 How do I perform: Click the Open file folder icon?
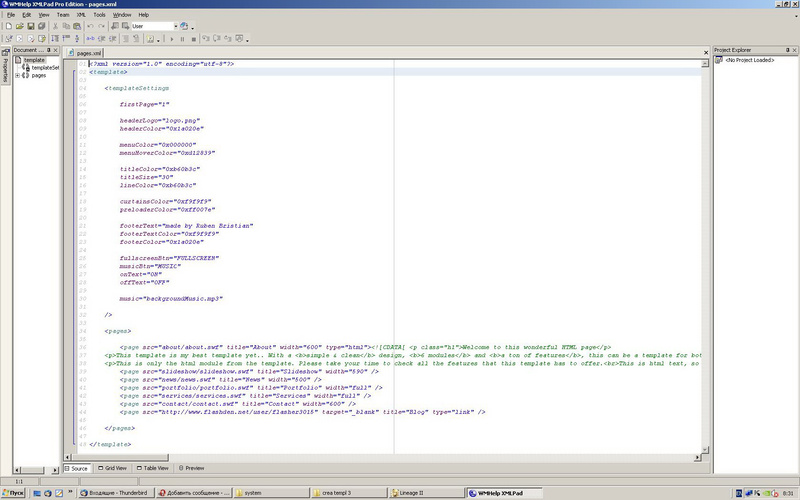pyautogui.click(x=18, y=26)
